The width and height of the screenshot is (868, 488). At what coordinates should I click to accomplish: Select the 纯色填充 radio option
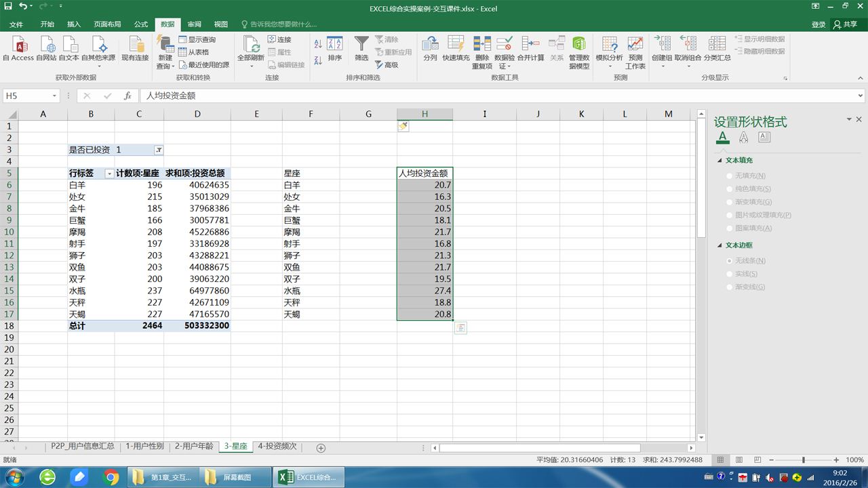coord(730,189)
